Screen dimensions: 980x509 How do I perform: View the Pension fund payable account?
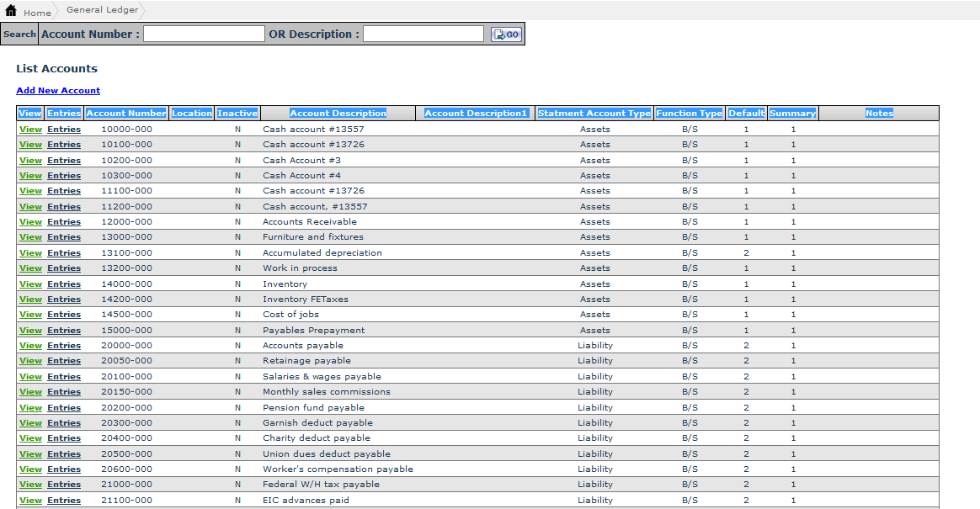click(30, 408)
